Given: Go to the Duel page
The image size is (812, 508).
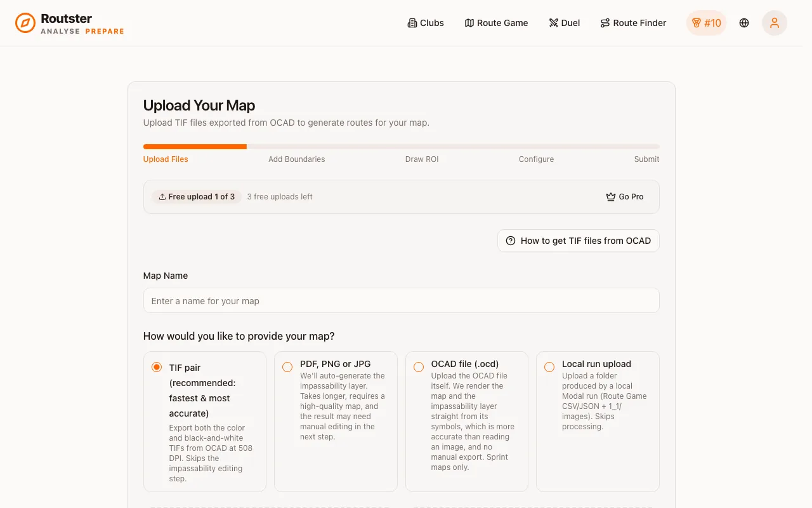Looking at the screenshot, I should click(565, 23).
